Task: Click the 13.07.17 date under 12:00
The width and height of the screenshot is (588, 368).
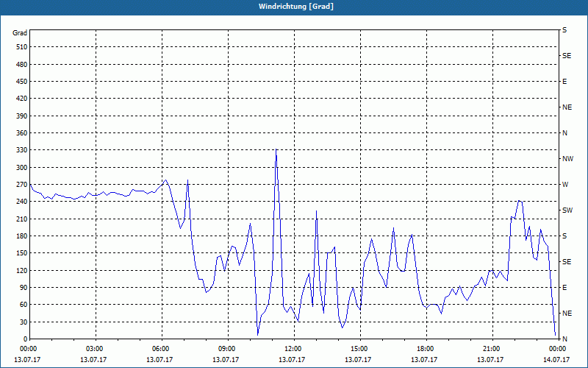Action: (292, 360)
